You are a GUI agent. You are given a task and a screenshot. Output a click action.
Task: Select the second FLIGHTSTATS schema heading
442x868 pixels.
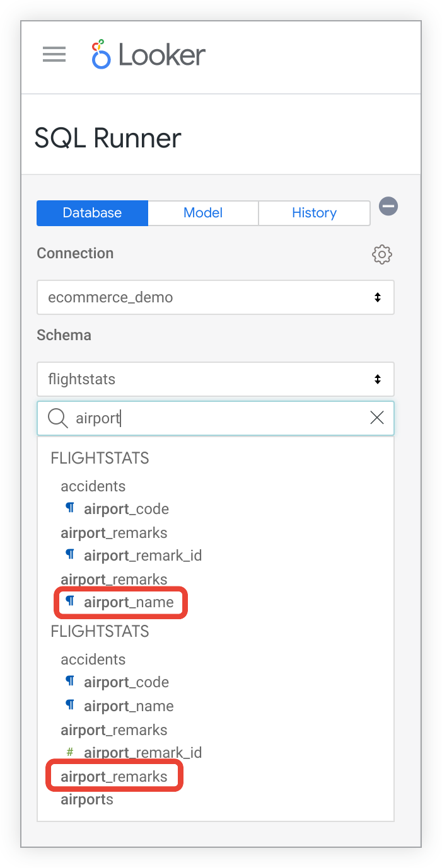point(100,631)
